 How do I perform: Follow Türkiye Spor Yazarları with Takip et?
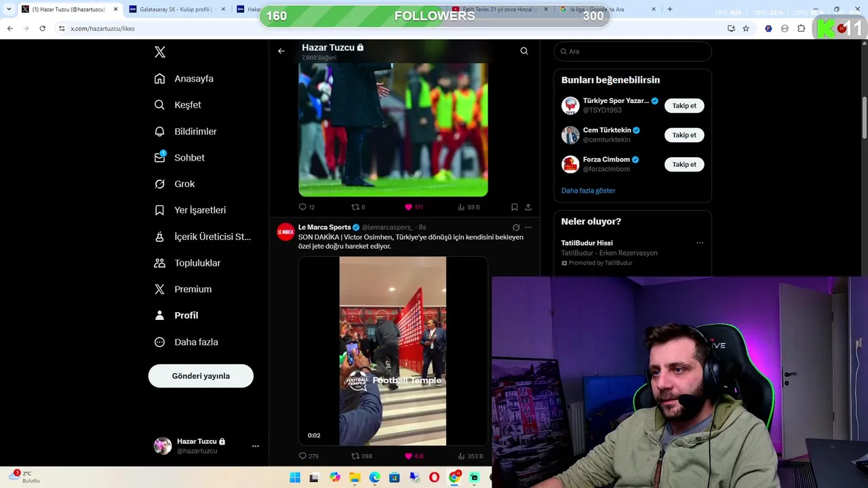coord(684,106)
